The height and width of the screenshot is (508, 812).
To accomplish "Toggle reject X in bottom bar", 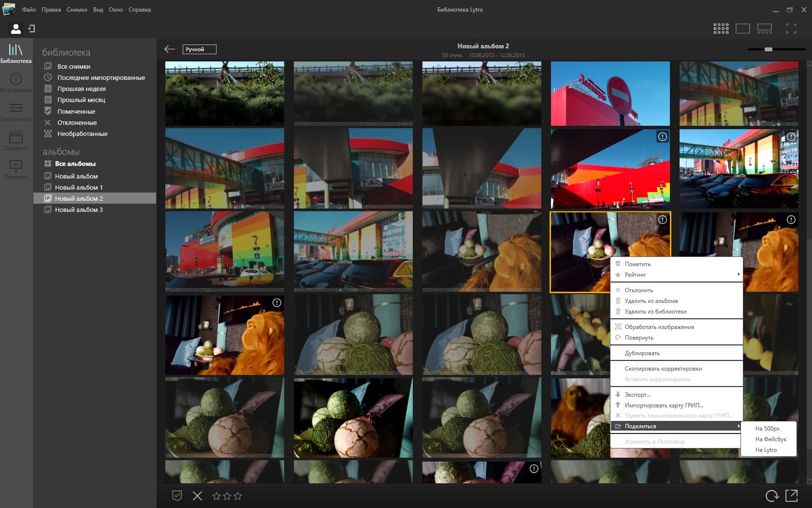I will 197,495.
